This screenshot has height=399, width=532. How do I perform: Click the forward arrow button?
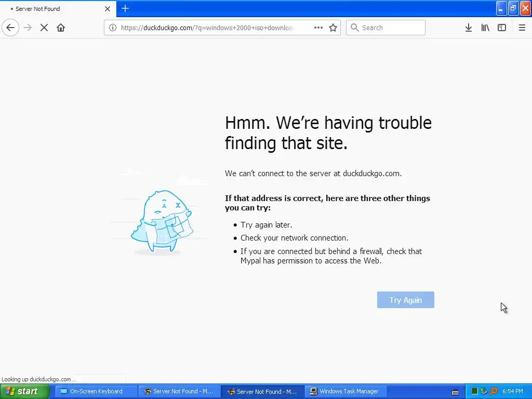[28, 28]
